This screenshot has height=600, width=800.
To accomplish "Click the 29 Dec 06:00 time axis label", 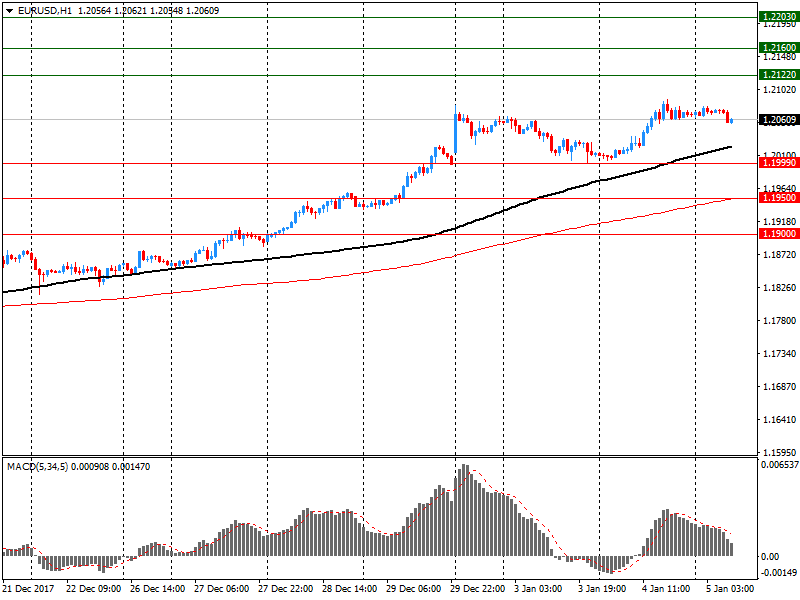I will click(414, 589).
